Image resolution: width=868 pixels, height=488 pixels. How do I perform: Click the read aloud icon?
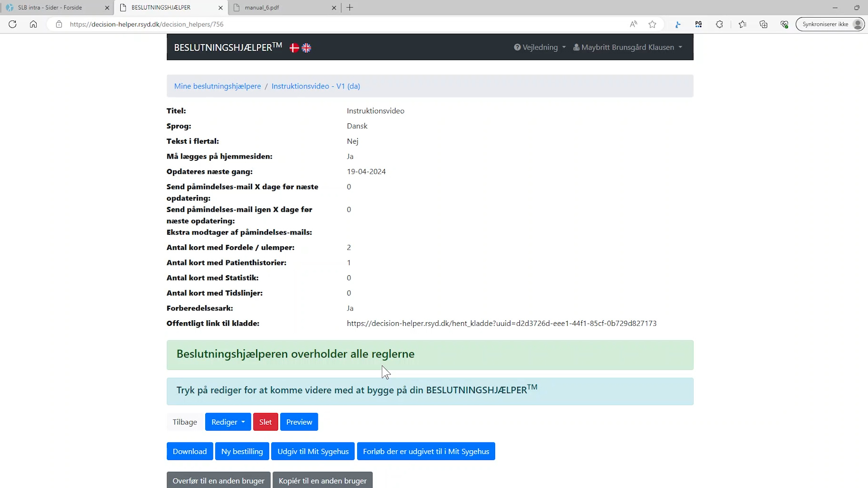[633, 24]
